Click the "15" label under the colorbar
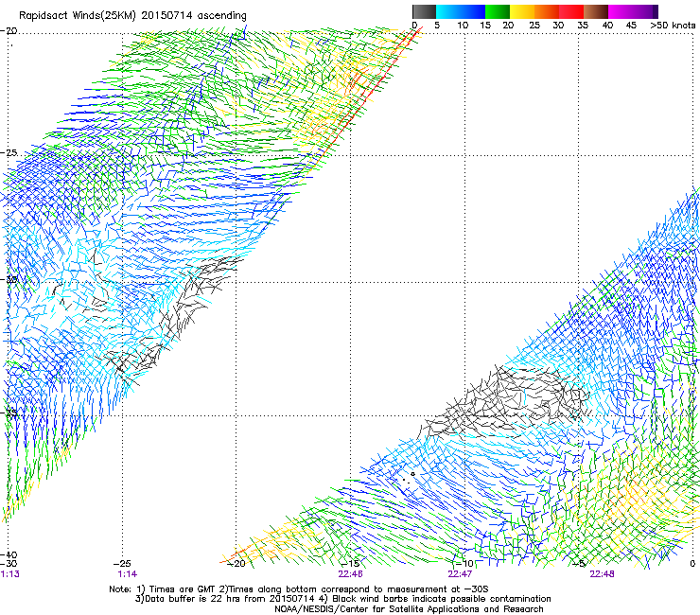 point(485,26)
